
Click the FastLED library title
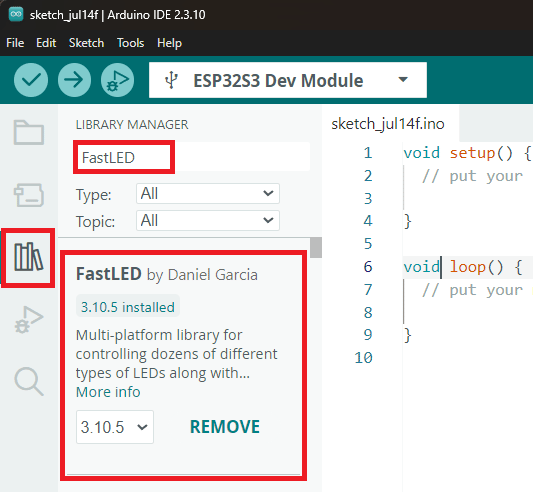pos(108,274)
